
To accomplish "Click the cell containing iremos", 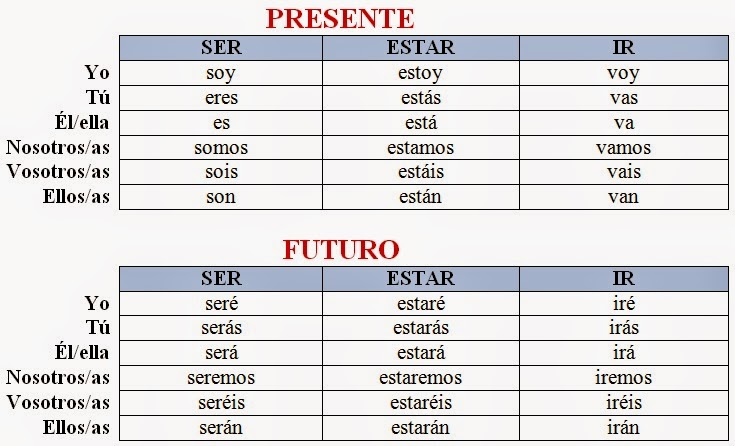I will (x=623, y=378).
